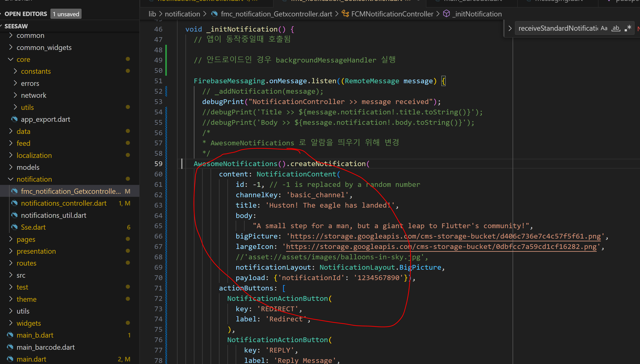Select notification in breadcrumb path
The width and height of the screenshot is (640, 364).
coord(182,14)
